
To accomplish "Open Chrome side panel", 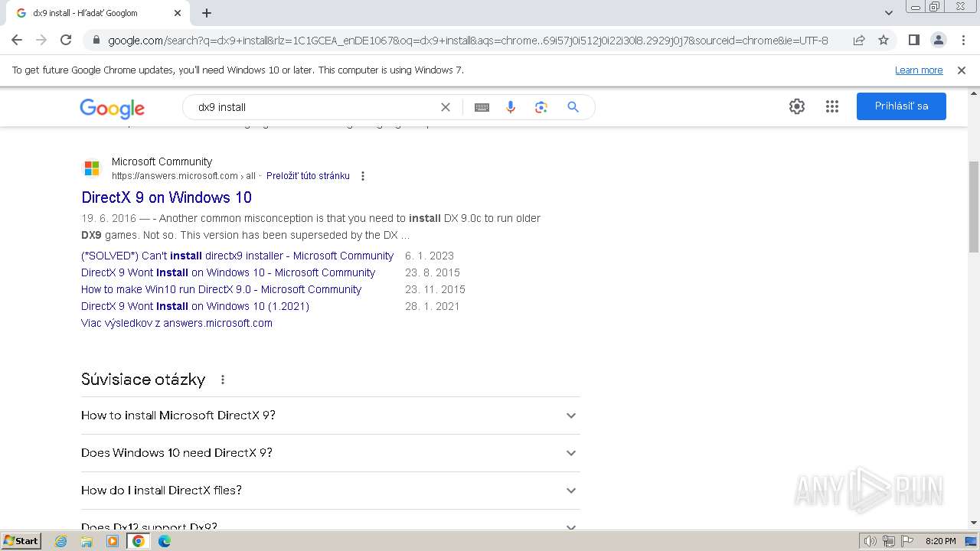I will [913, 40].
